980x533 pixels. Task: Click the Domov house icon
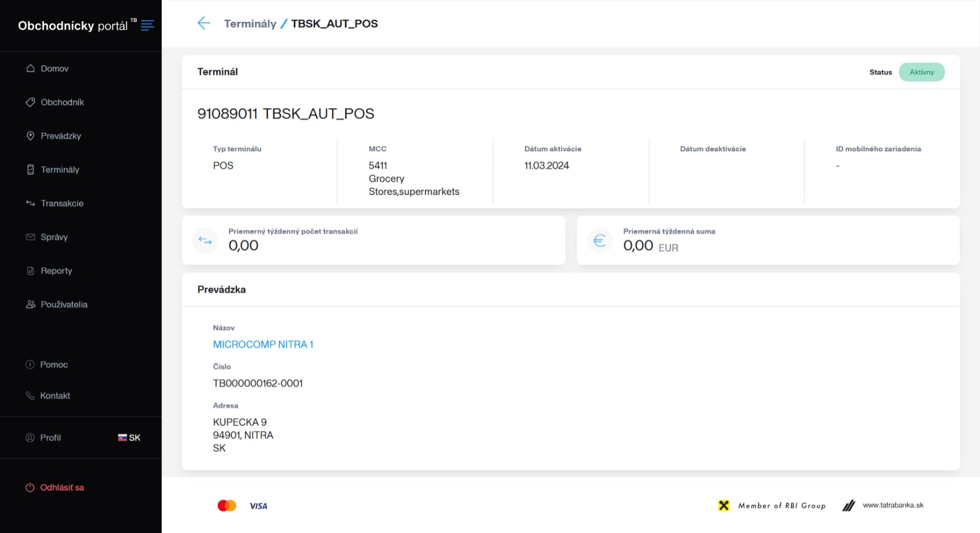point(31,69)
